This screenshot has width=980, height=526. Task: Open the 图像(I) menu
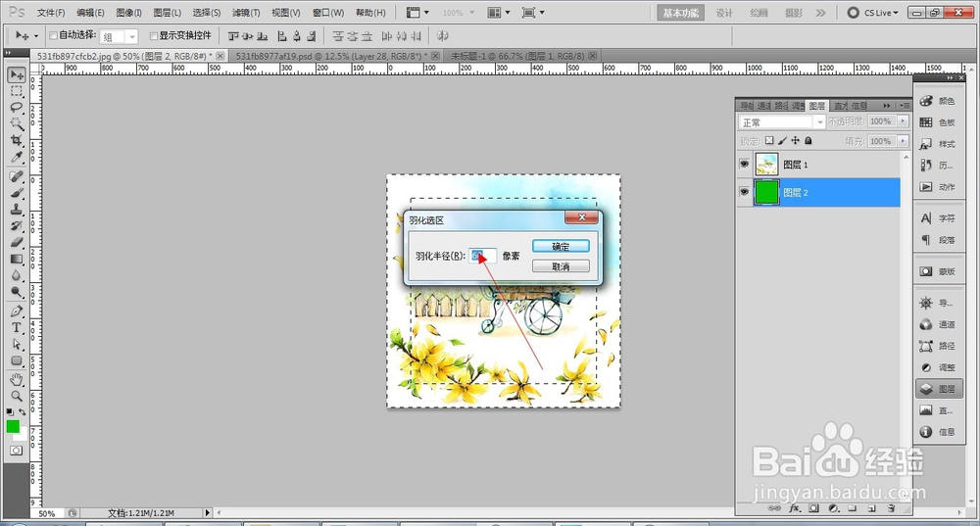click(x=128, y=13)
